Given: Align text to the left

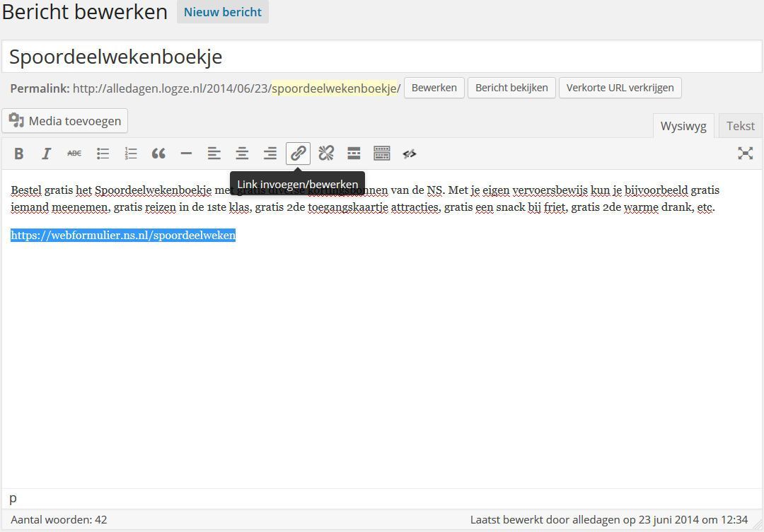Looking at the screenshot, I should coord(214,154).
